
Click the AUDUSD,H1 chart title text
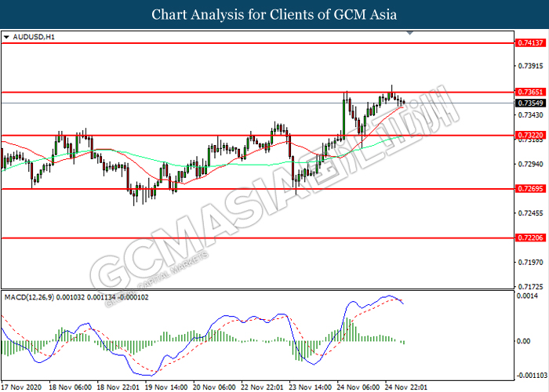pyautogui.click(x=34, y=37)
